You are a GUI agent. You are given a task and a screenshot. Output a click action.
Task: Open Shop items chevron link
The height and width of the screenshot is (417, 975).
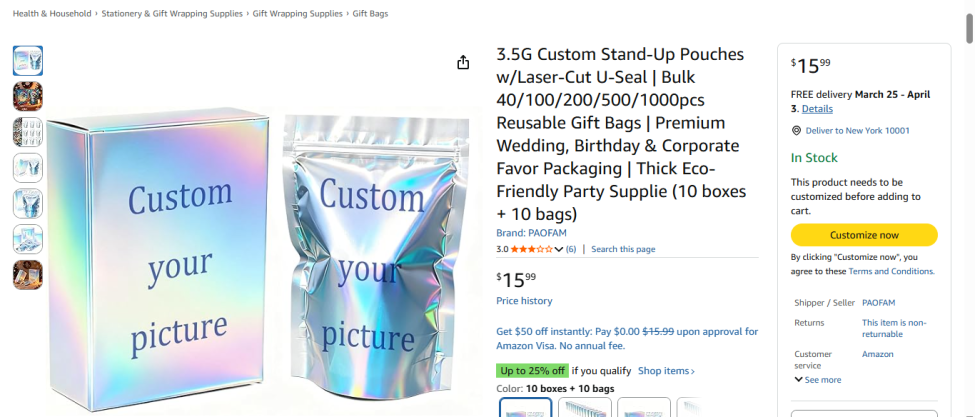(666, 371)
